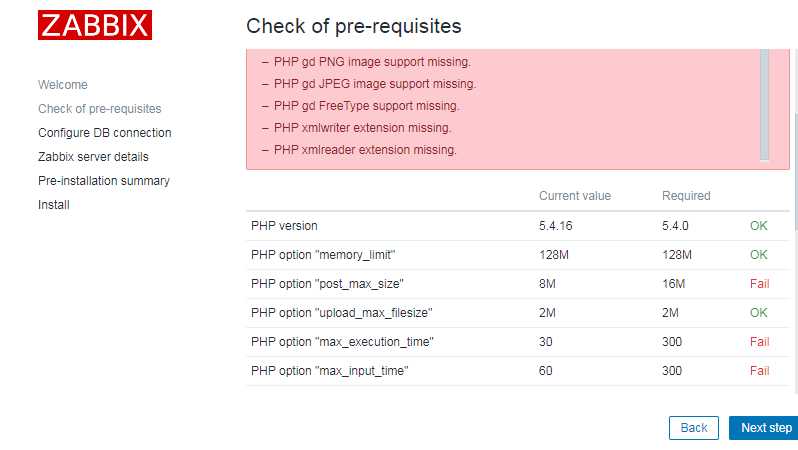Click the ZABBIX logo
The width and height of the screenshot is (798, 450).
[95, 25]
